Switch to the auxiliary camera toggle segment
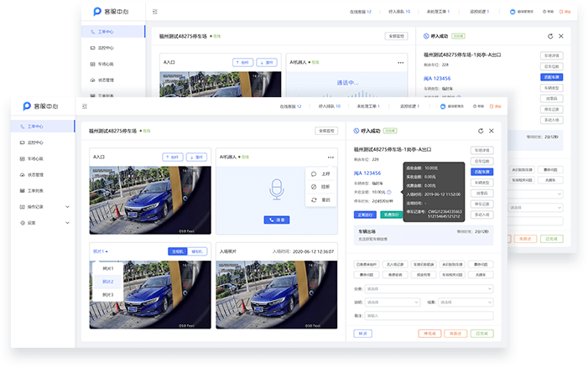 coord(197,251)
